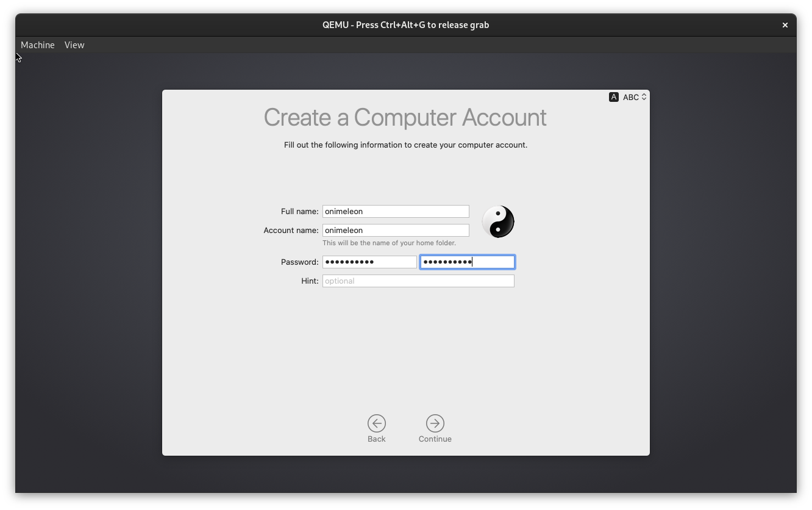This screenshot has width=812, height=510.
Task: Click the Continue arrow icon
Action: click(x=435, y=423)
